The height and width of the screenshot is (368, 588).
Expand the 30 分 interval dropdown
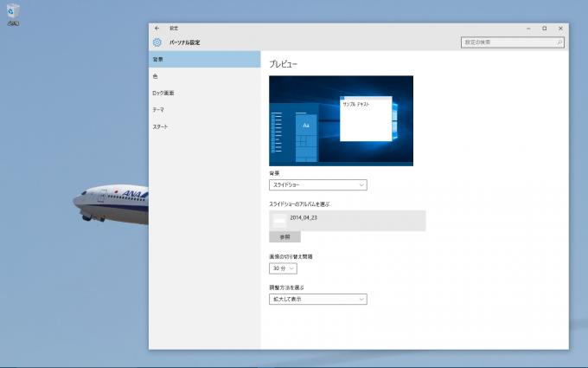(x=283, y=268)
